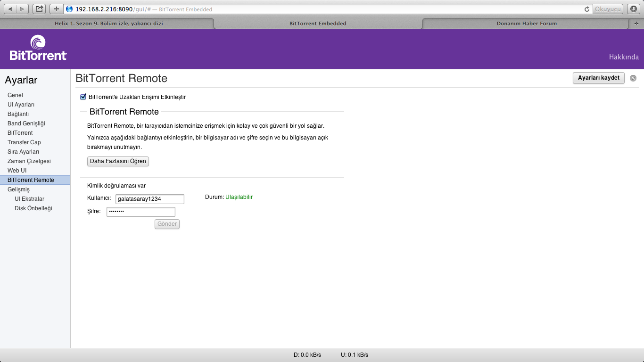This screenshot has width=644, height=362.
Task: Click the Ayarlar sidebar heading
Action: [x=21, y=80]
